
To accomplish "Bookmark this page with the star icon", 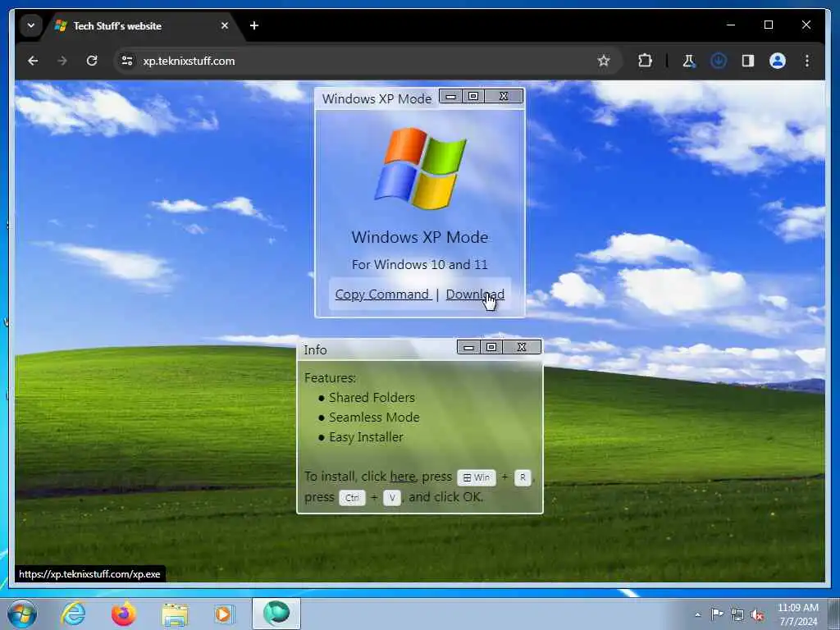I will 604,61.
